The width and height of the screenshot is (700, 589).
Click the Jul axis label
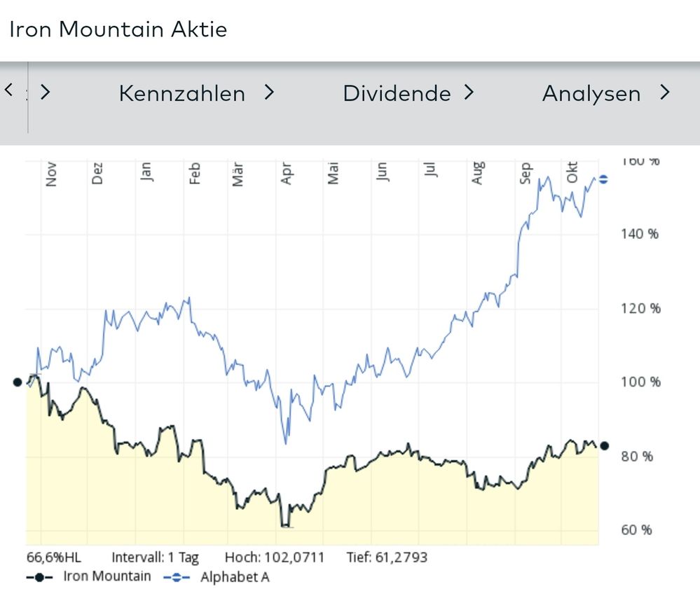430,169
